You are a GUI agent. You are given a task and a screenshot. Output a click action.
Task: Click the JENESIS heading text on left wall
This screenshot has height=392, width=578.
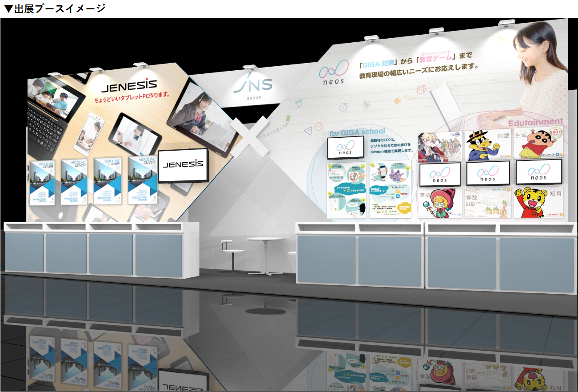[128, 84]
